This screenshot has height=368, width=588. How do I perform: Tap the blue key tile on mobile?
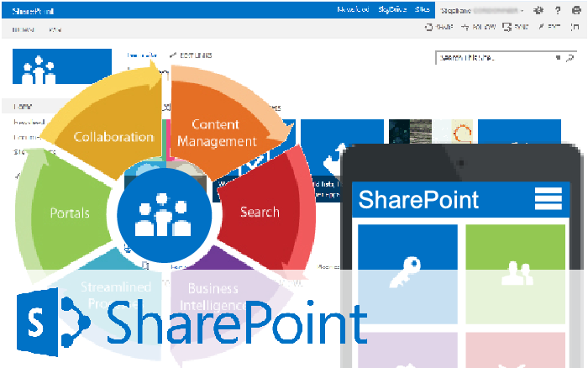407,274
